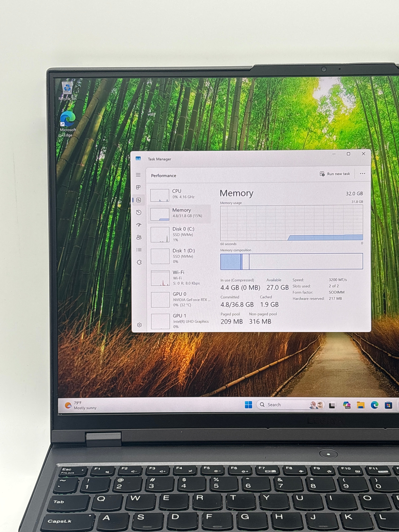Image resolution: width=399 pixels, height=532 pixels.
Task: Open Task Manager Settings gear icon
Action: pos(139,325)
